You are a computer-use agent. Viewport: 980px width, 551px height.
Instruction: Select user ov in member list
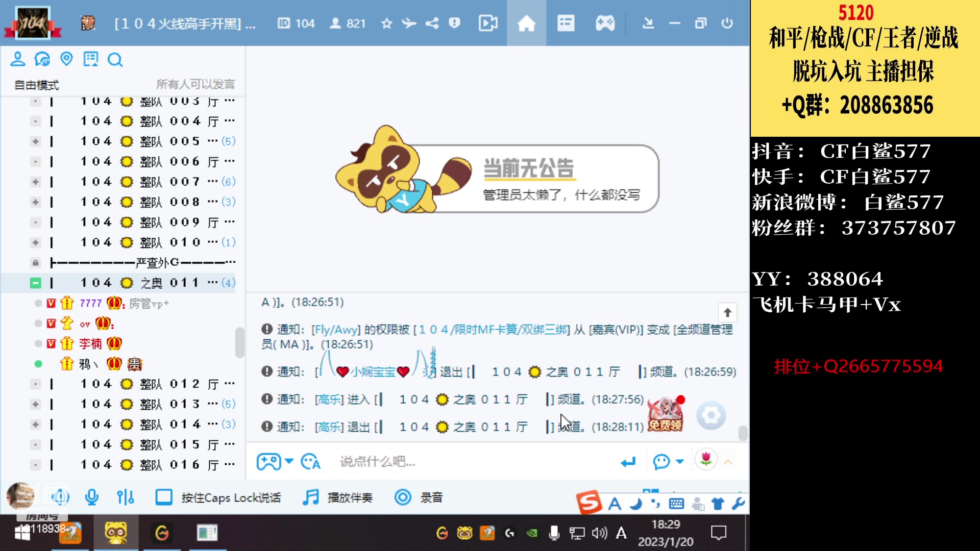pos(121,323)
